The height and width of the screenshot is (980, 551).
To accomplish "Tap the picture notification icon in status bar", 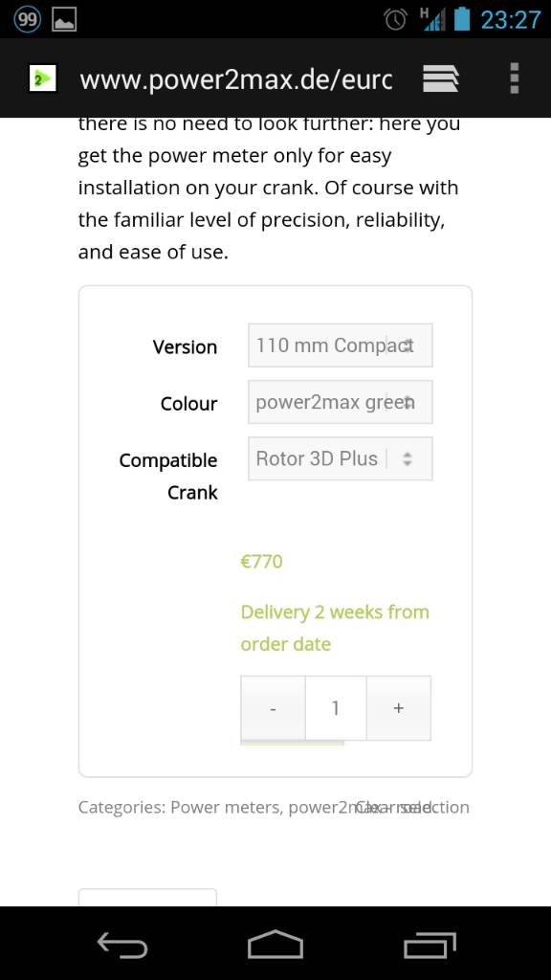I will point(64,20).
